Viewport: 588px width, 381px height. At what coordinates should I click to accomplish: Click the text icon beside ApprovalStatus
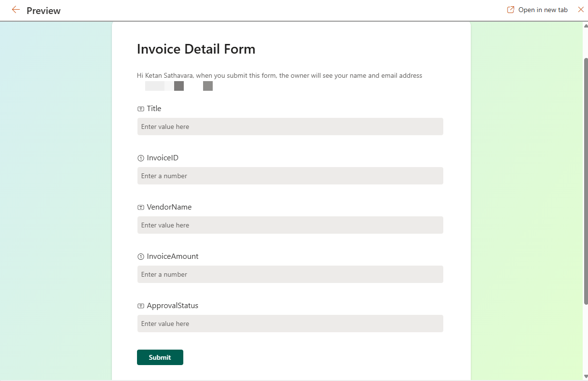click(141, 306)
